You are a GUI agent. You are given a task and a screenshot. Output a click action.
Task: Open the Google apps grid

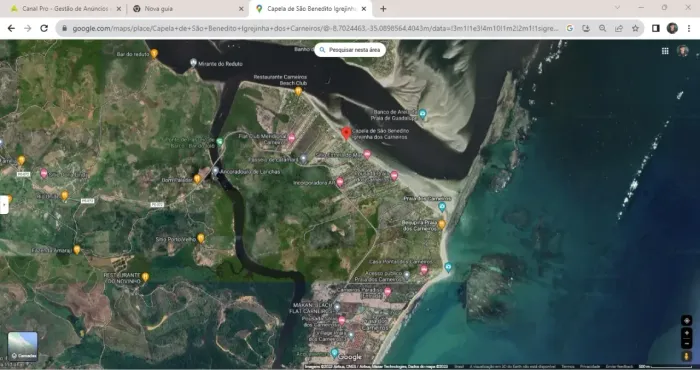coord(665,51)
